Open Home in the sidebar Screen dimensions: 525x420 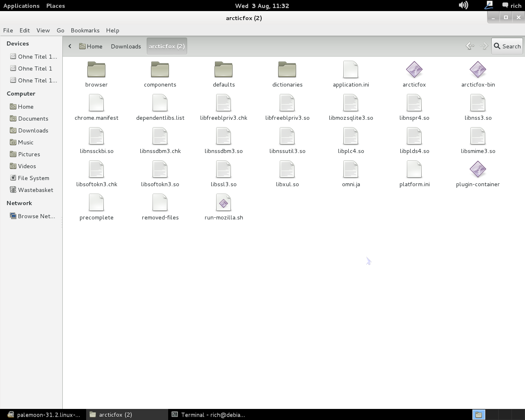22,107
